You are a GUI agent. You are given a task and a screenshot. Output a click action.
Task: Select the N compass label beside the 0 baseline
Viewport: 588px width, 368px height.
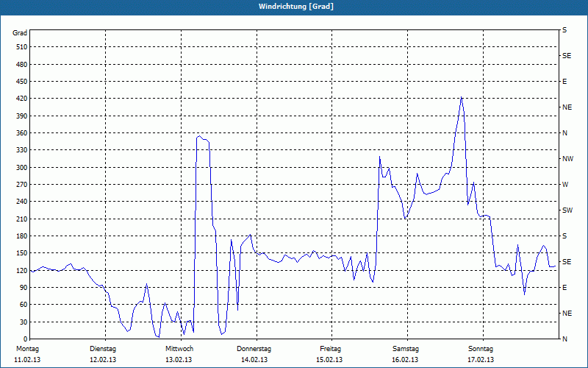click(x=564, y=339)
